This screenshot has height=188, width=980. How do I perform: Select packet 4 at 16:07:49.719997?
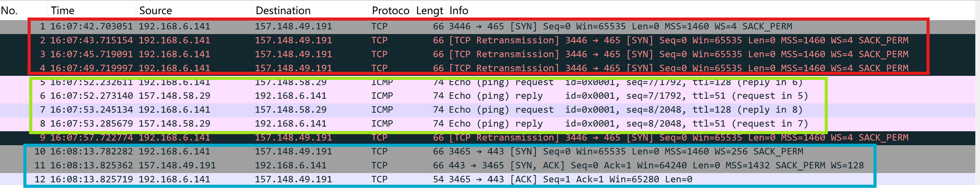tap(91, 68)
